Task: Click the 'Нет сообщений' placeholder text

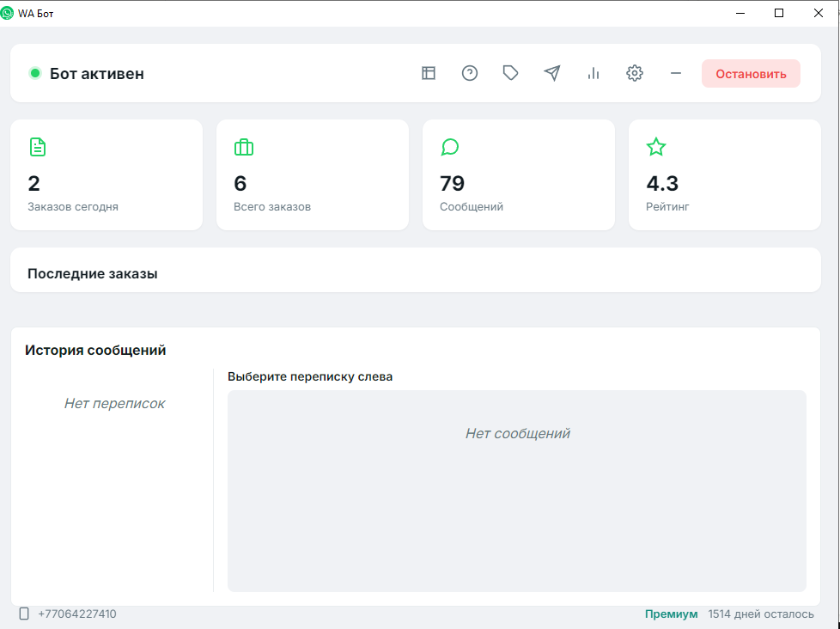Action: click(518, 433)
